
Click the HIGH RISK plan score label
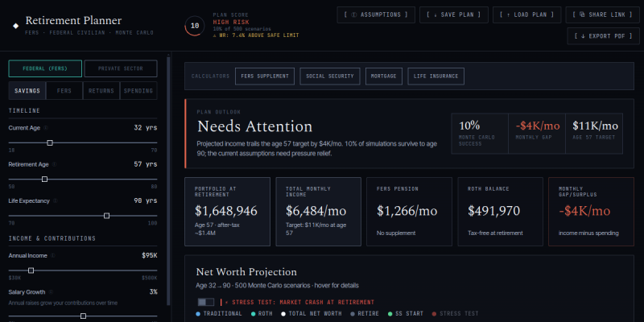(231, 23)
